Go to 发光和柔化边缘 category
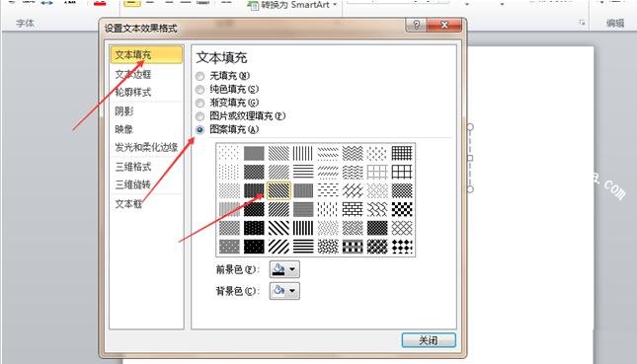Screen dimensions: 637x364 tap(146, 148)
